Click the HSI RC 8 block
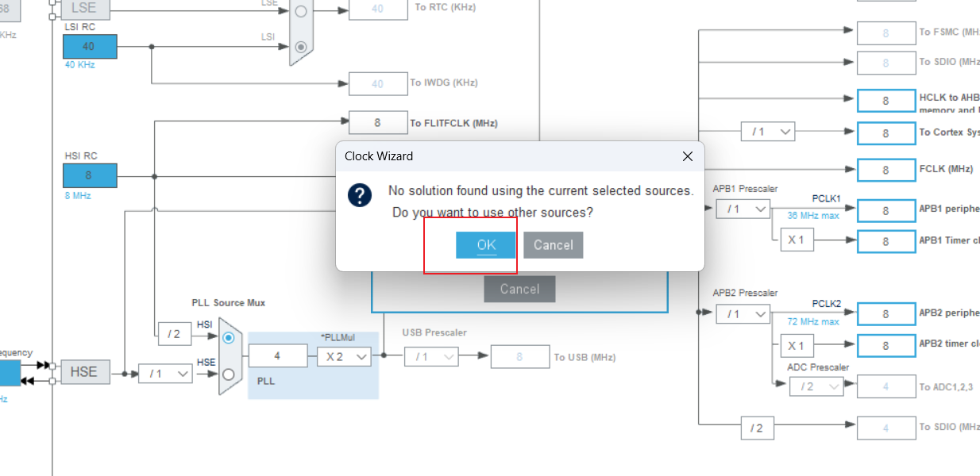980x476 pixels. [91, 175]
